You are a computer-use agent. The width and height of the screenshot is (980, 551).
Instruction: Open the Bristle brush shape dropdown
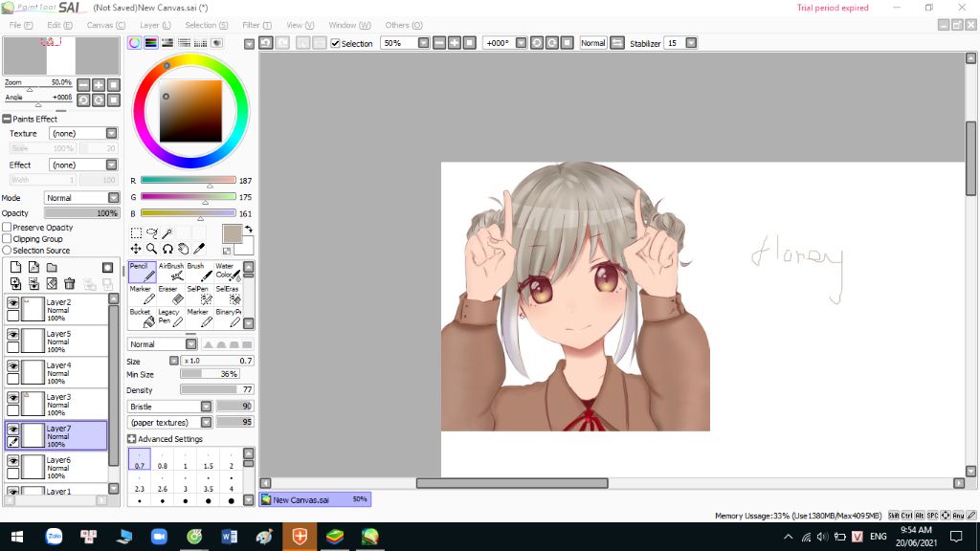170,406
